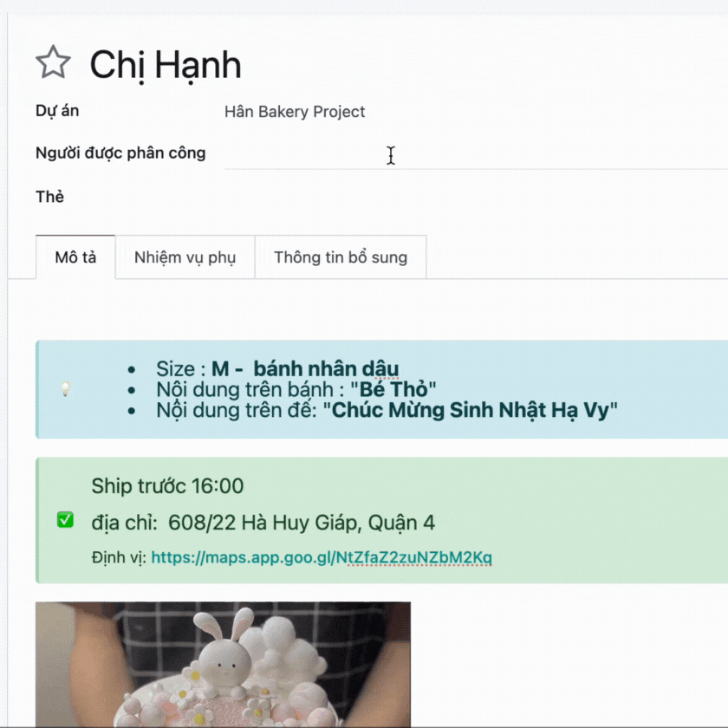Click the Định vị label text

pyautogui.click(x=119, y=557)
